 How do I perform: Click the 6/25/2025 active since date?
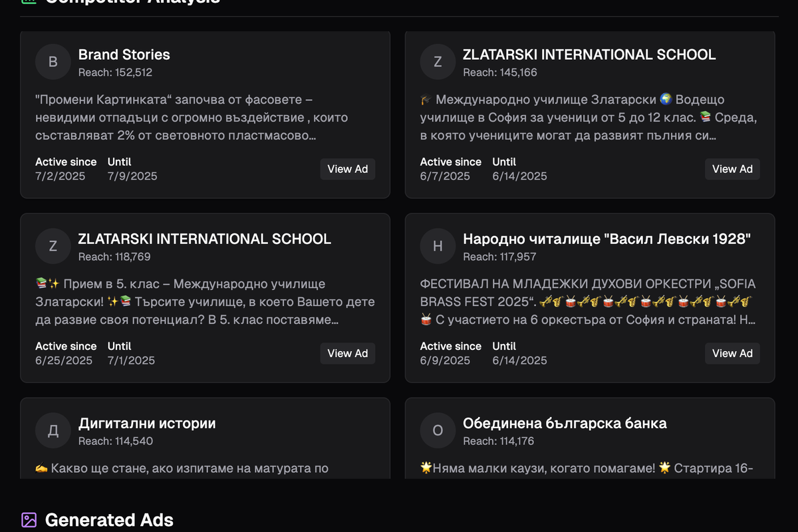point(64,360)
